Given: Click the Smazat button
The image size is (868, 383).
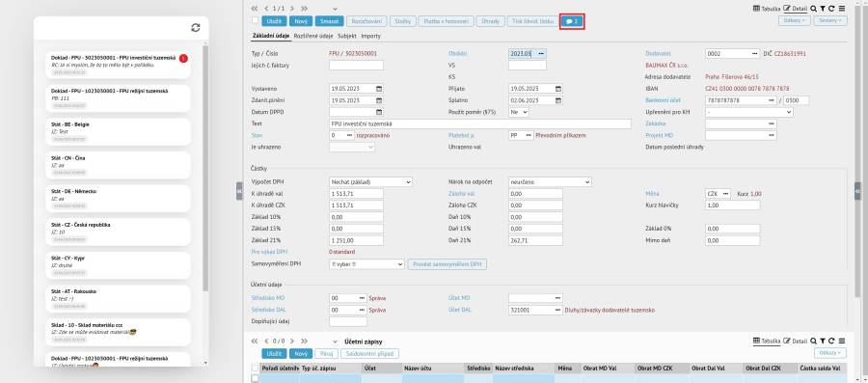Looking at the screenshot, I should pos(330,21).
